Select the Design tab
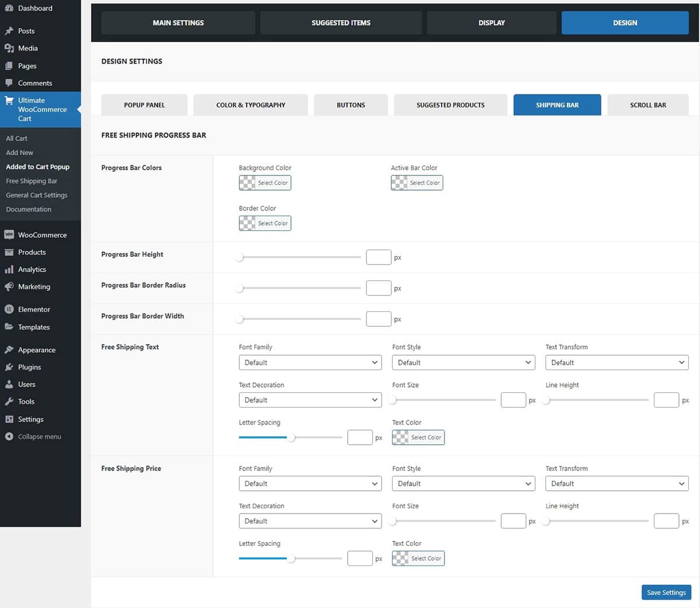 625,23
